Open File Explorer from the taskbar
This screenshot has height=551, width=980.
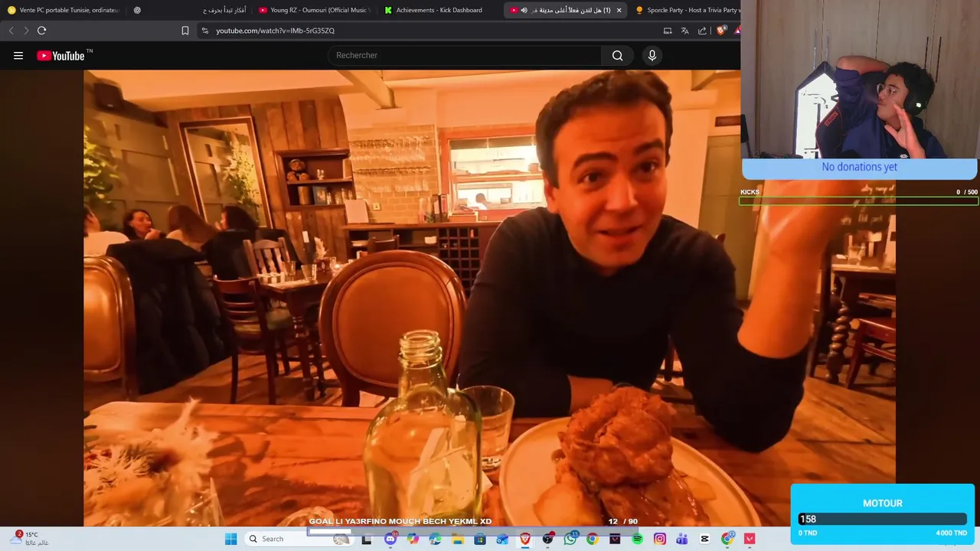pos(458,539)
